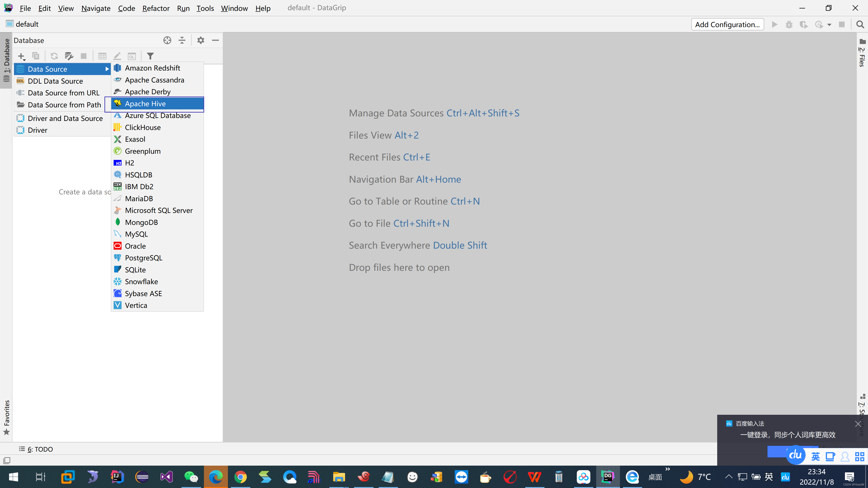Select Apache Hive from the data source list
868x488 pixels.
146,104
